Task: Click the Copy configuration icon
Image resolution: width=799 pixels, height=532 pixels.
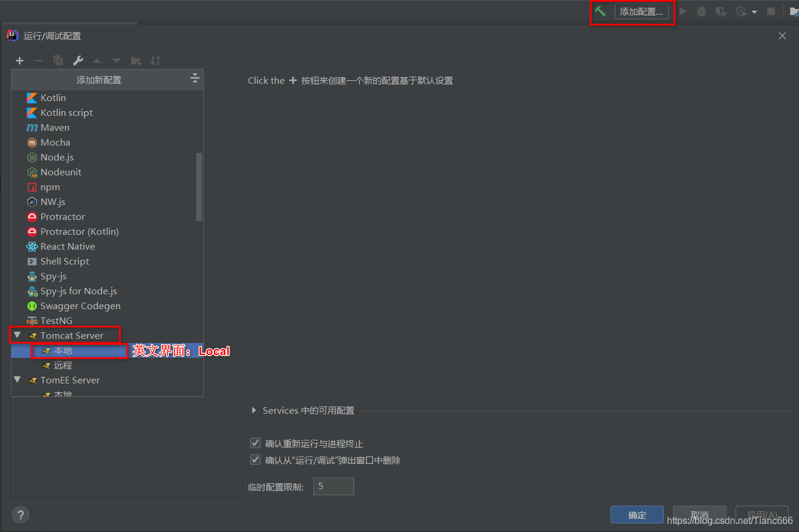Action: click(x=58, y=61)
